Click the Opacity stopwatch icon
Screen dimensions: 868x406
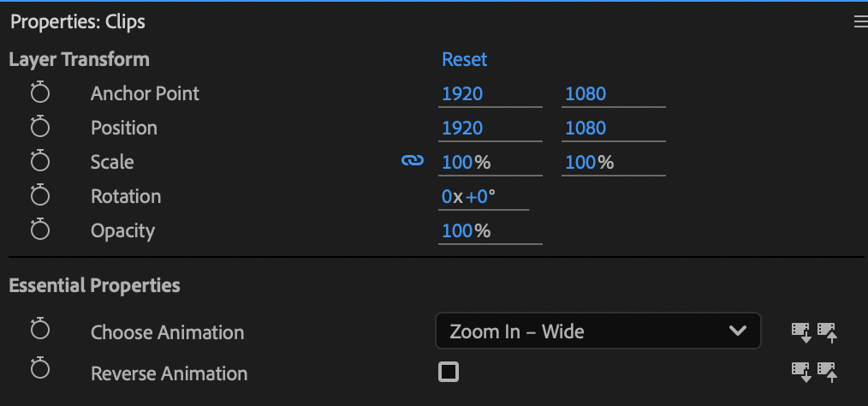[x=39, y=230]
